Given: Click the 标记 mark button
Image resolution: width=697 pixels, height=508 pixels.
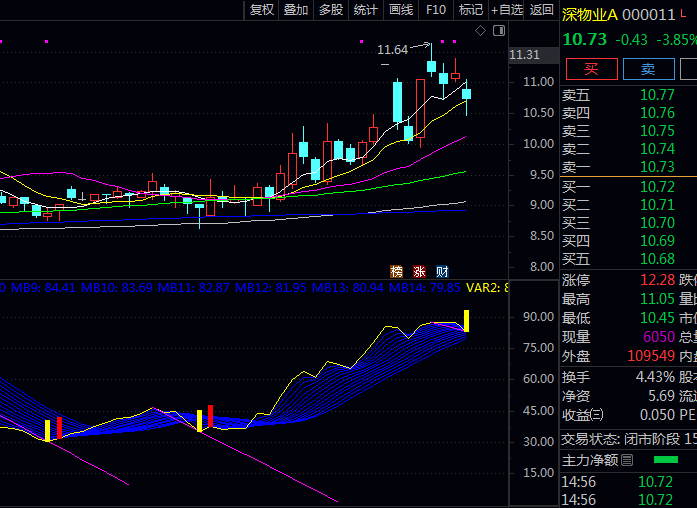Looking at the screenshot, I should click(470, 10).
